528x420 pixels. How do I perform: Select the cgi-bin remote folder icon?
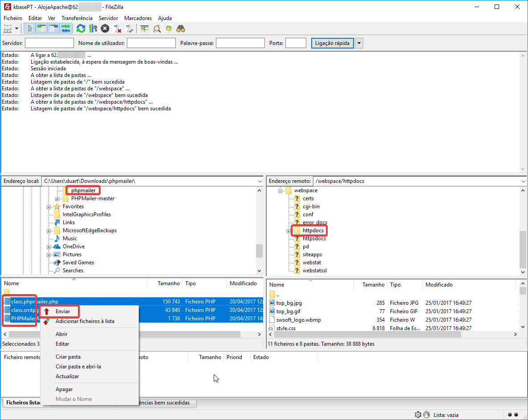tap(297, 206)
